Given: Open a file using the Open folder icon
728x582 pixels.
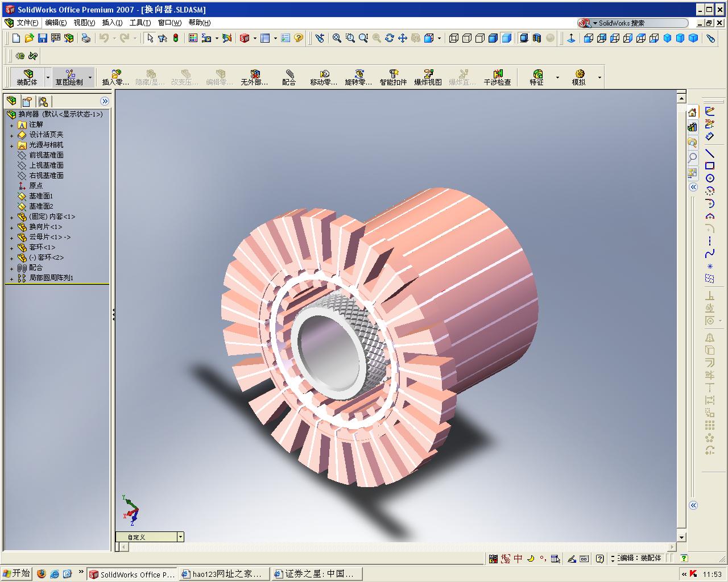Looking at the screenshot, I should (30, 38).
